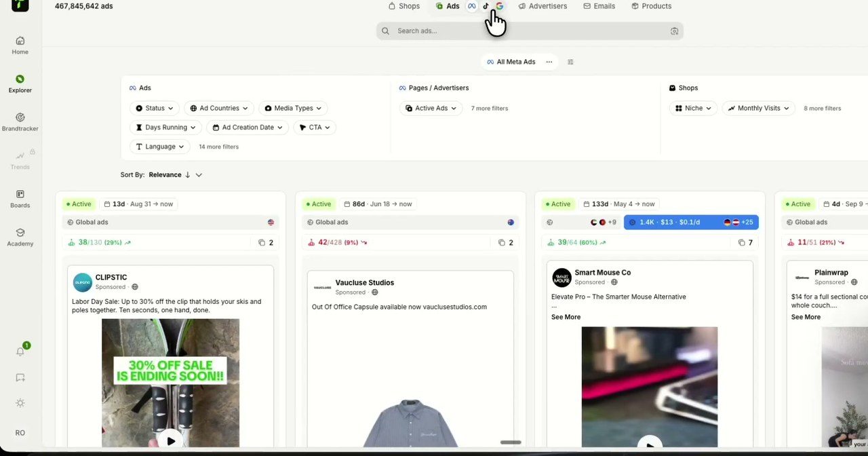868x456 pixels.
Task: Click the chat message icon in sidebar
Action: point(20,378)
